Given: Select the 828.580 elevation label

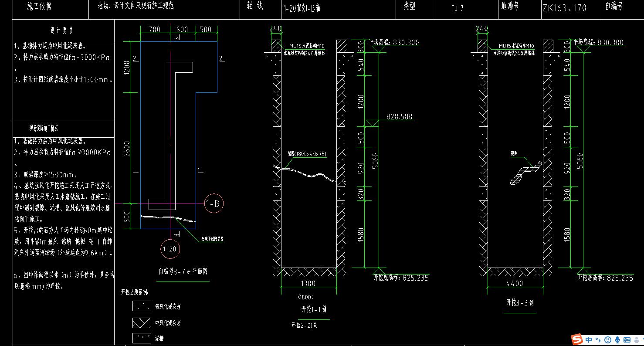Looking at the screenshot, I should (x=399, y=116).
